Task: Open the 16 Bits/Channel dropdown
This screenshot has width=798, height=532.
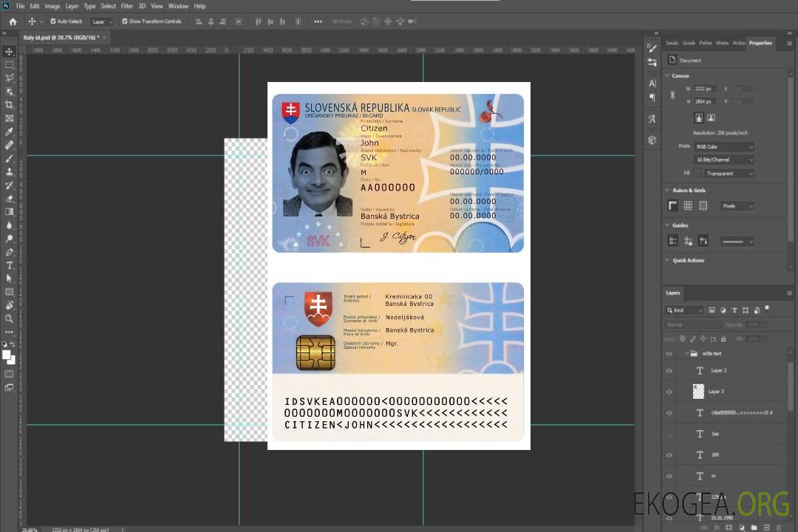Action: coord(724,160)
